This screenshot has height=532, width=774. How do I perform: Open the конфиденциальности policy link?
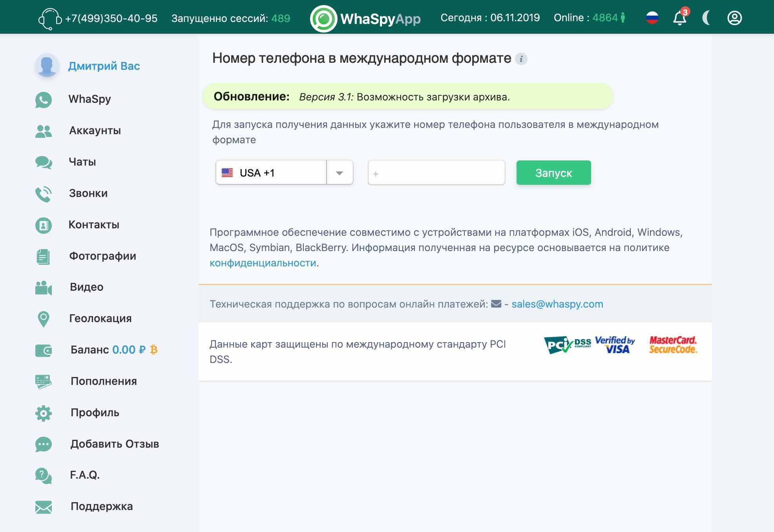[x=263, y=263]
